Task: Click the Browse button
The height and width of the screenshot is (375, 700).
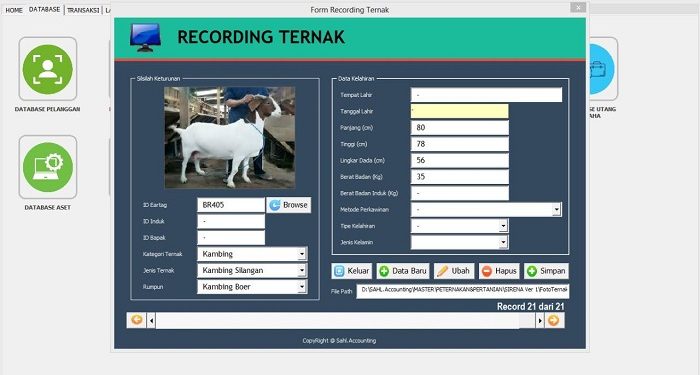Action: (289, 205)
